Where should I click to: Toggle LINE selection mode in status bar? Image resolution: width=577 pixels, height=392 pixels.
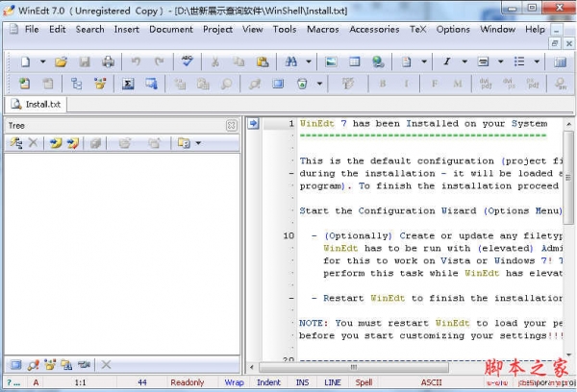point(333,382)
